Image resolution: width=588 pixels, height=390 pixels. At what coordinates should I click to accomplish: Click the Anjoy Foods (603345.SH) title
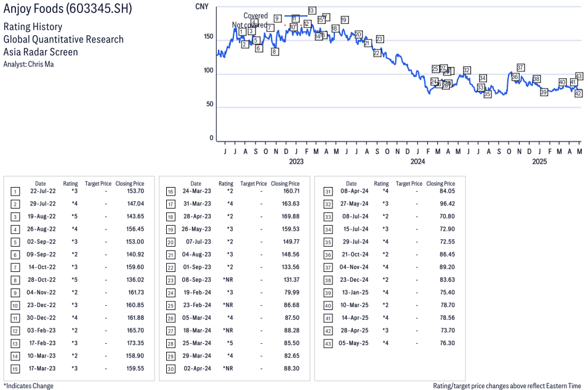(x=68, y=9)
